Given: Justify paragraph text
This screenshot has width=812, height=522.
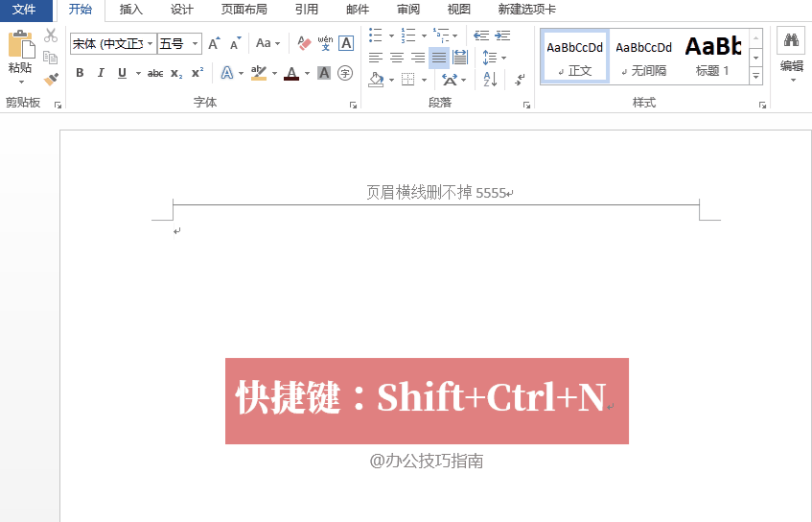Looking at the screenshot, I should pos(439,58).
